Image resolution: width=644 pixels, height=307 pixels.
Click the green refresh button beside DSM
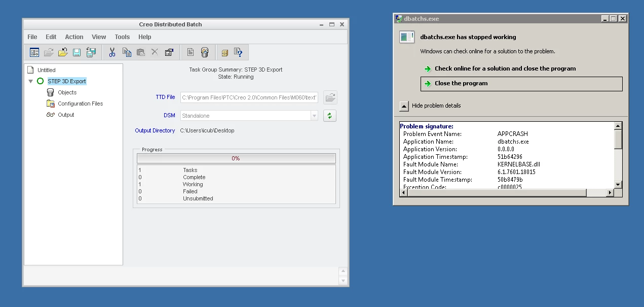[x=330, y=116]
